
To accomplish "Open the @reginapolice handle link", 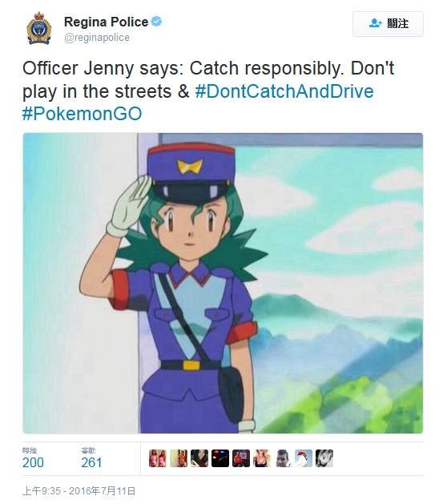I will [x=97, y=38].
